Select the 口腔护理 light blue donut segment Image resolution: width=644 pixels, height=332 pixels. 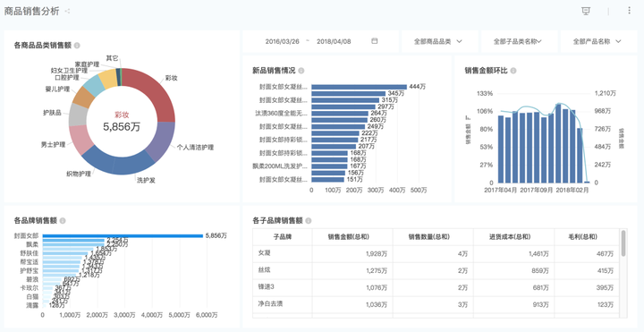point(94,85)
